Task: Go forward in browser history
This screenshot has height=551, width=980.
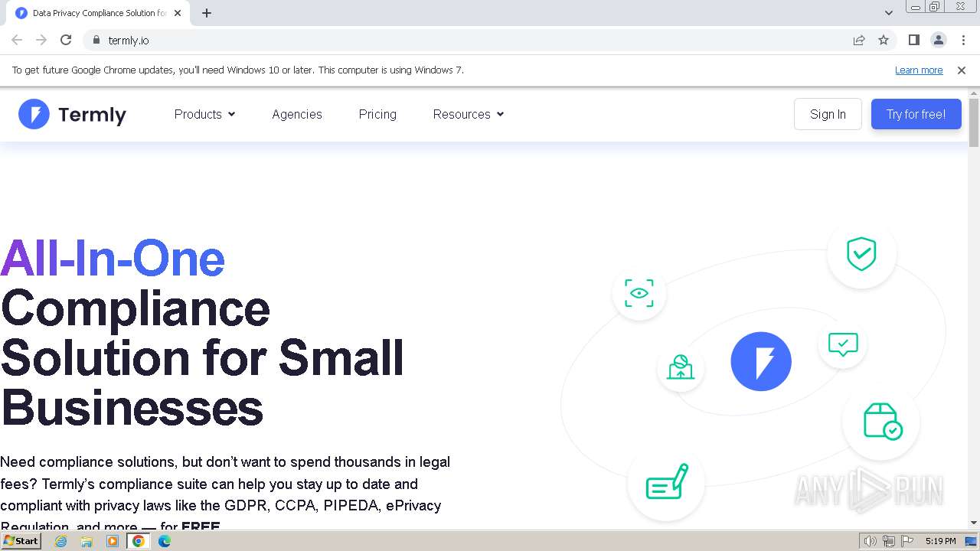Action: [41, 40]
